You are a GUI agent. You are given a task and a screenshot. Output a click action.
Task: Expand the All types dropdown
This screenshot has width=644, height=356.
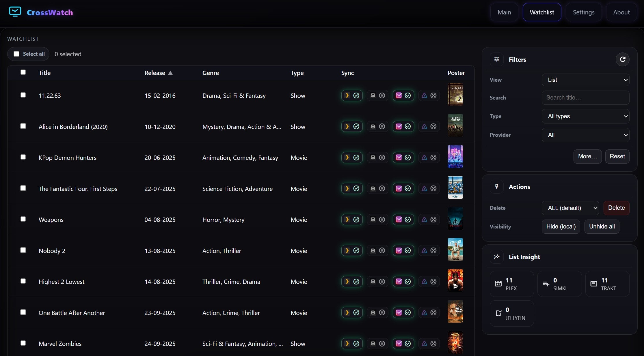(585, 116)
